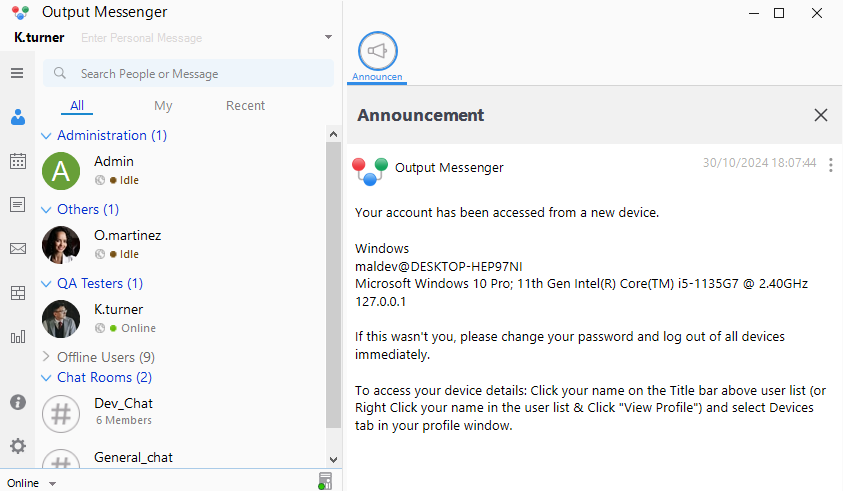Open the mail envelope icon in sidebar
This screenshot has height=491, width=843.
(18, 248)
